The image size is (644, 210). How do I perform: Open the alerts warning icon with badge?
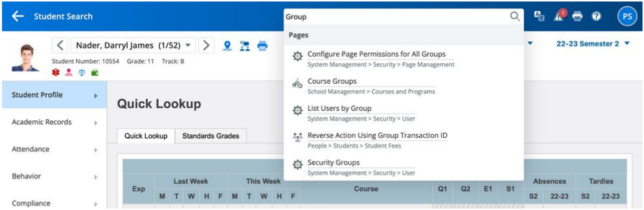558,17
